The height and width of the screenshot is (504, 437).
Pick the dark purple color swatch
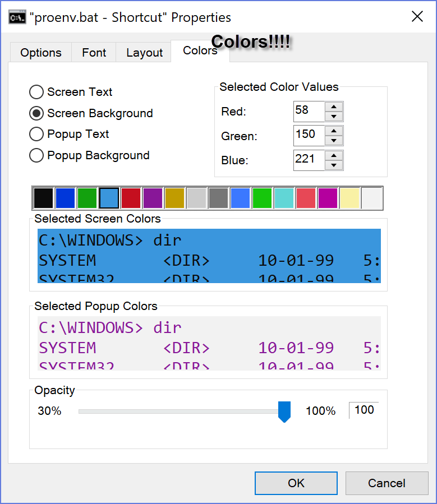(153, 198)
